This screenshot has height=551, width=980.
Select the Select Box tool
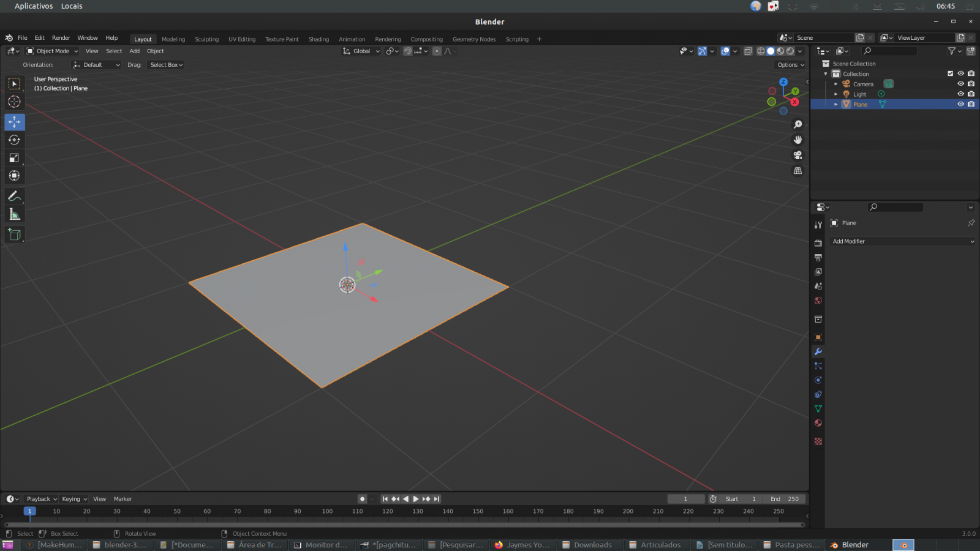point(14,84)
